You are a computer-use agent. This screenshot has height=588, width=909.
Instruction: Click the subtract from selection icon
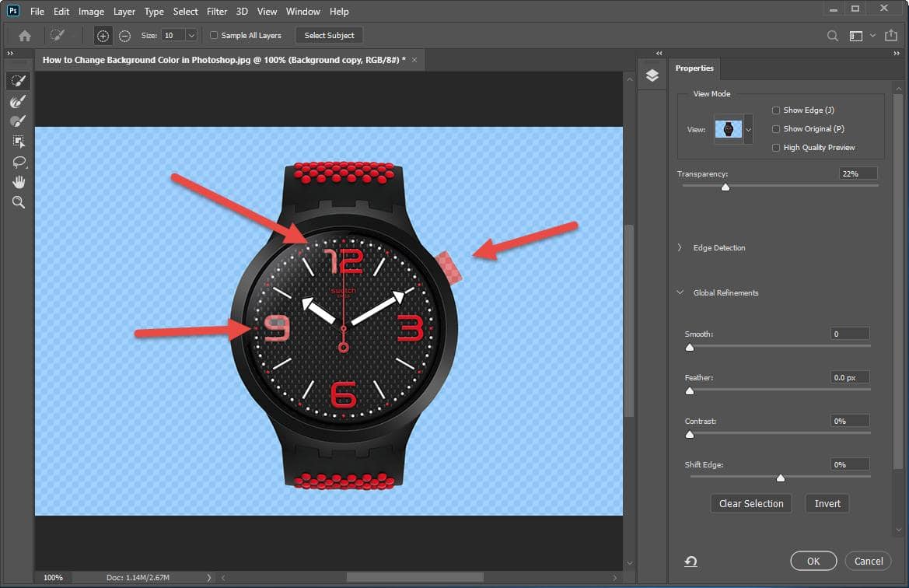(x=124, y=35)
